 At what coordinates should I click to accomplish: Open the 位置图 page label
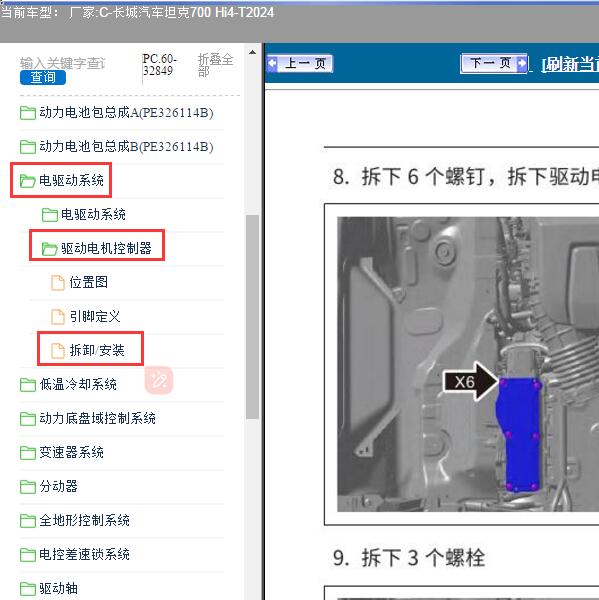pos(88,282)
